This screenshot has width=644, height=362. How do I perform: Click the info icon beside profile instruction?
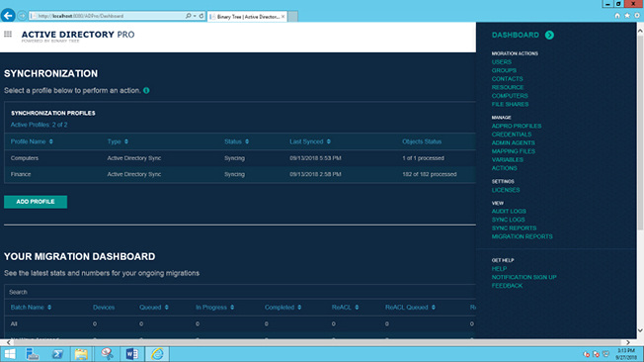click(x=146, y=90)
